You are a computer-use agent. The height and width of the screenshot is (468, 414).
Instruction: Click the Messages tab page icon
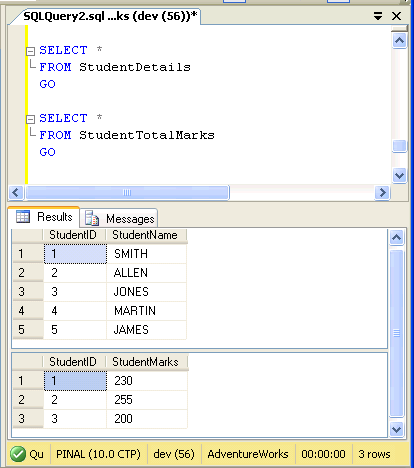coord(92,218)
